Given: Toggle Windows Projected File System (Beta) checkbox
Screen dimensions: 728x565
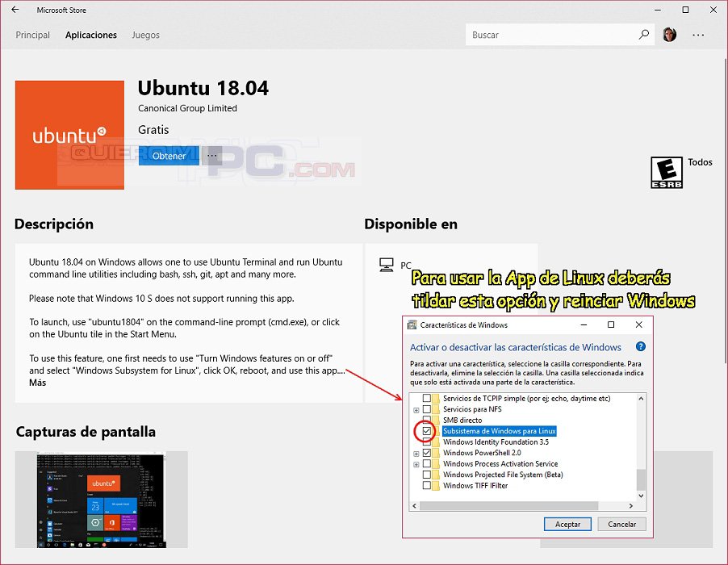Looking at the screenshot, I should 427,475.
